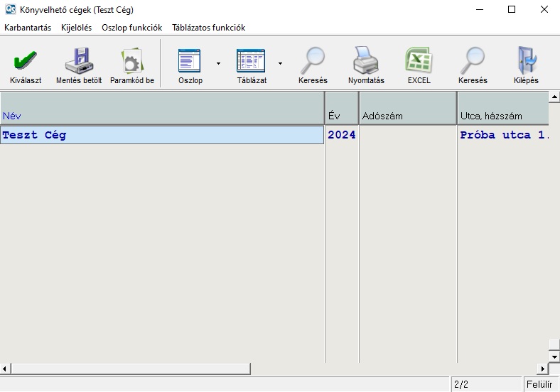The image size is (560, 392).
Task: Click the green checkmark Kiválaszt icon
Action: 26,62
